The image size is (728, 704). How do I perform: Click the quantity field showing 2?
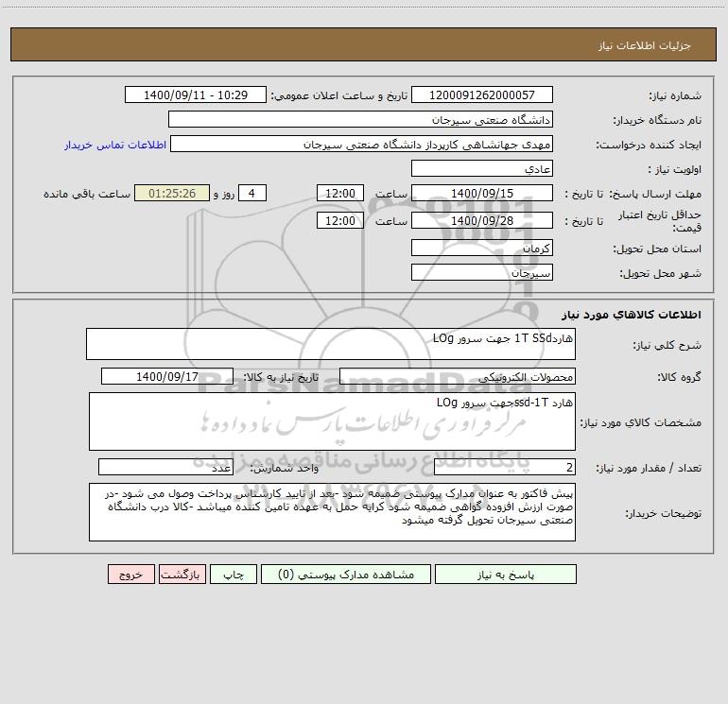tap(505, 468)
